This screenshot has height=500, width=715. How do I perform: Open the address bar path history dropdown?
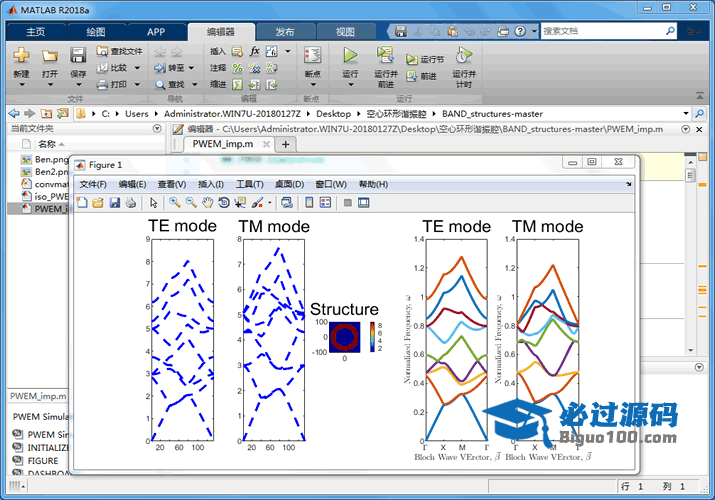click(x=686, y=113)
